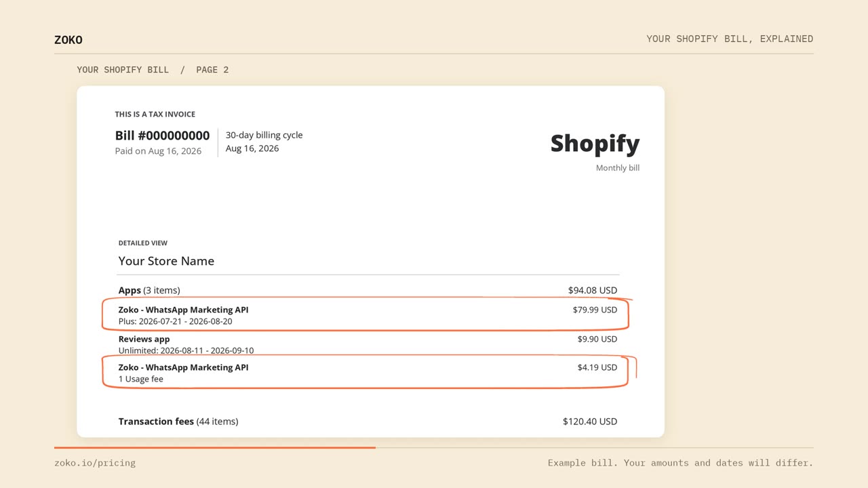868x488 pixels.
Task: Select the "30-day billing cycle" text
Action: click(x=264, y=135)
